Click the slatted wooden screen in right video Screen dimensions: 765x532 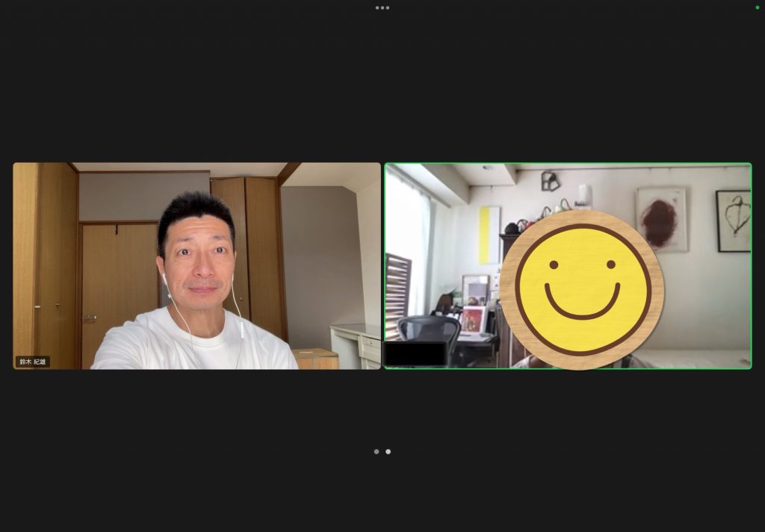click(397, 295)
